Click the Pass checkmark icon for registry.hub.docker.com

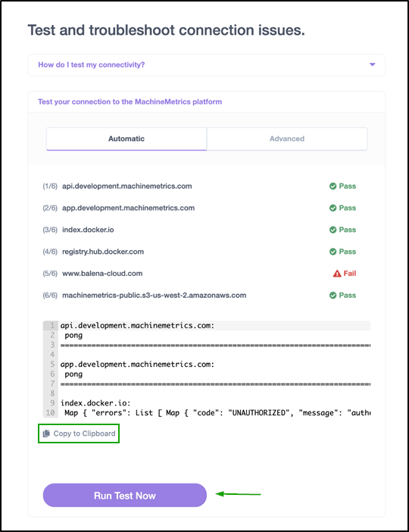pos(333,252)
